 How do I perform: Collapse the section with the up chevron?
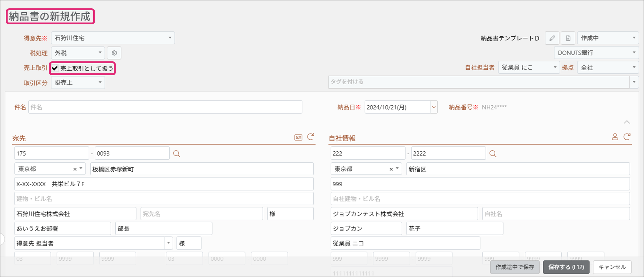tap(627, 122)
